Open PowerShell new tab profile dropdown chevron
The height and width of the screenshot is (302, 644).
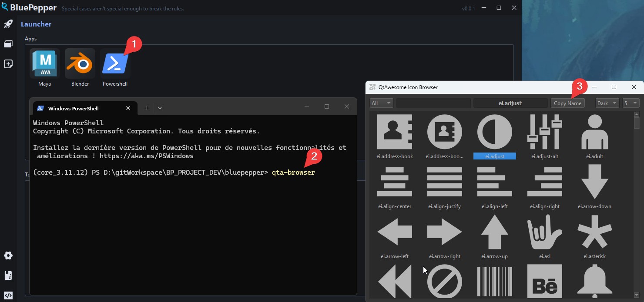(x=160, y=108)
